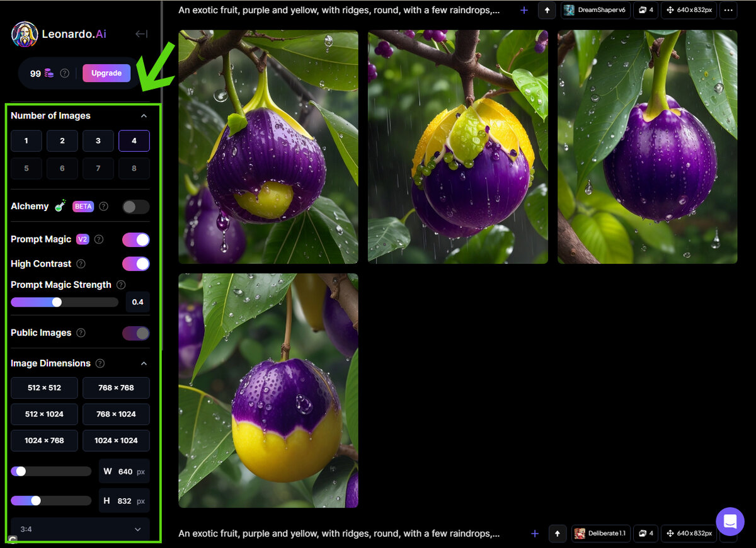Select the 5 images option

coord(26,169)
